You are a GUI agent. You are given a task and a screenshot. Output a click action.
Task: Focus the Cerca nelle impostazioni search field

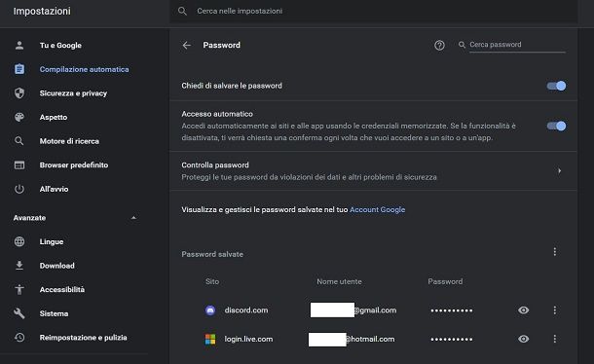(373, 11)
